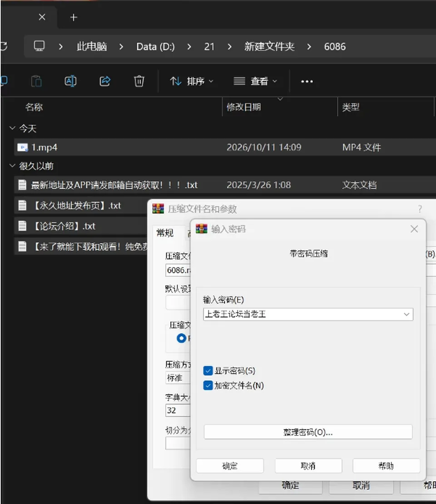Open the three-dots more options menu
Screen dimensions: 436x504
pyautogui.click(x=307, y=81)
